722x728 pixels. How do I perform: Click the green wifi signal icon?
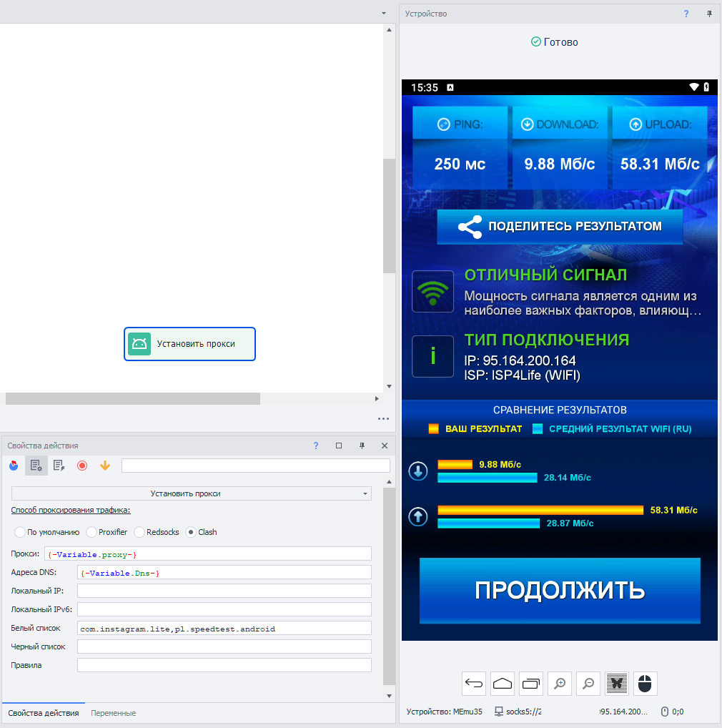(433, 292)
